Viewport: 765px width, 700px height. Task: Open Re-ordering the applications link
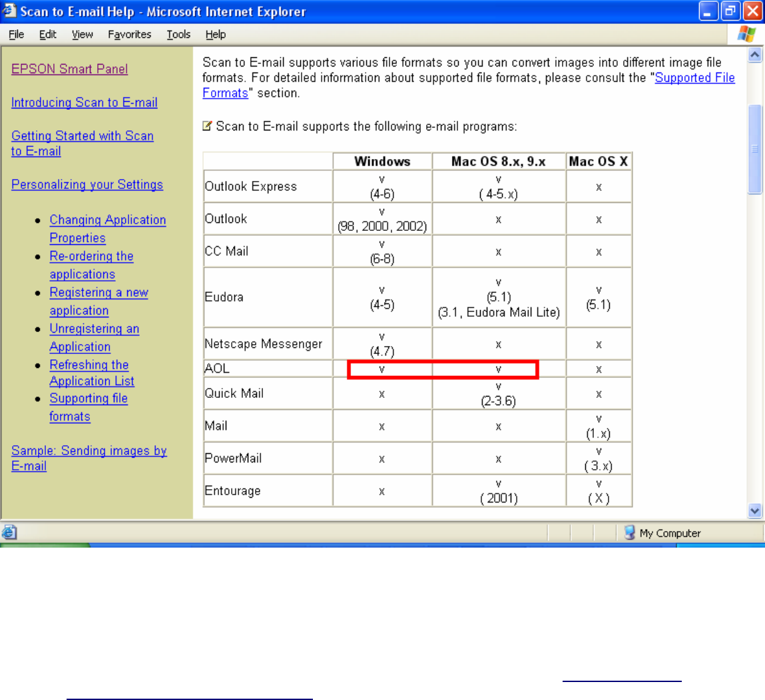[x=91, y=265]
